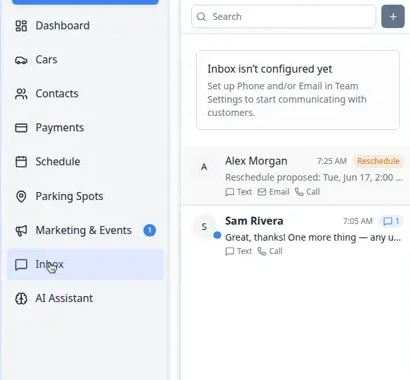This screenshot has height=380, width=410.
Task: Click Sam Rivera's blue unread dot
Action: point(217,235)
